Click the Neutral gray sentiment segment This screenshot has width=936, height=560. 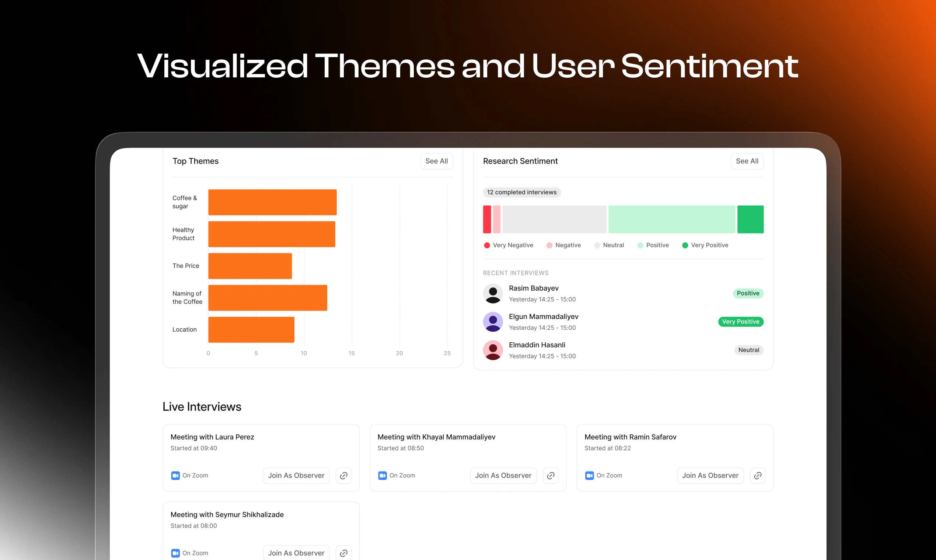(554, 219)
